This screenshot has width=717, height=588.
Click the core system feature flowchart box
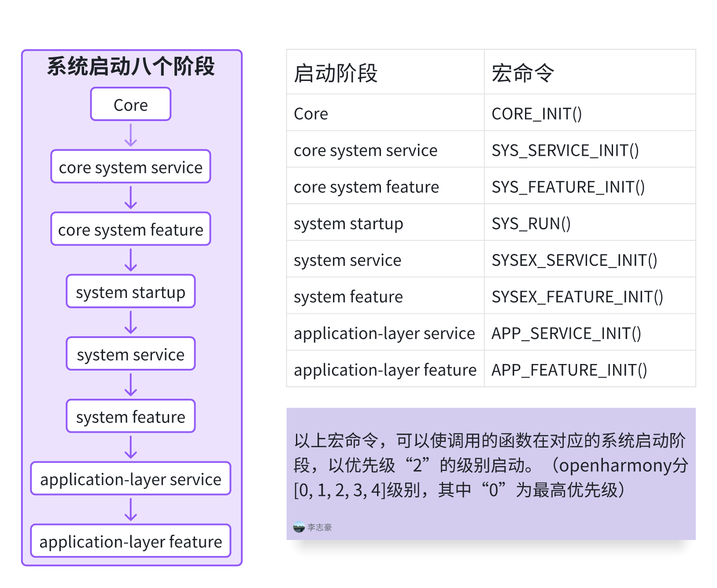point(131,229)
